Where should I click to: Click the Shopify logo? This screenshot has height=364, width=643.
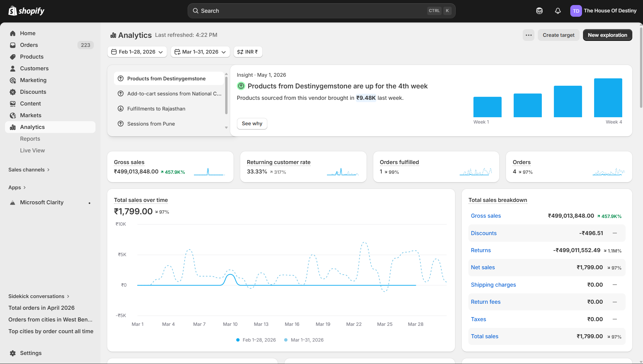(26, 11)
